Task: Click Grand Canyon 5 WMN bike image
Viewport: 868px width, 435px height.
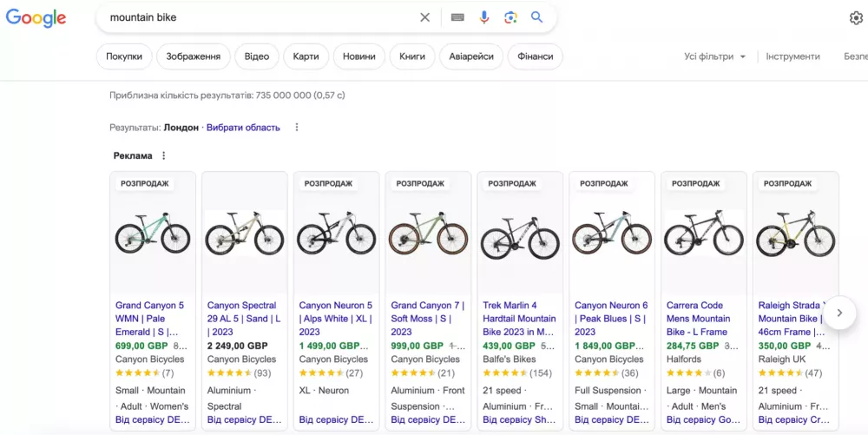Action: [x=153, y=233]
